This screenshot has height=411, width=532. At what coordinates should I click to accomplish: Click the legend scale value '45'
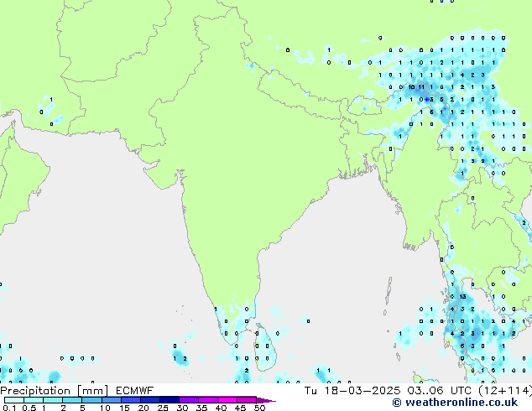pyautogui.click(x=240, y=408)
